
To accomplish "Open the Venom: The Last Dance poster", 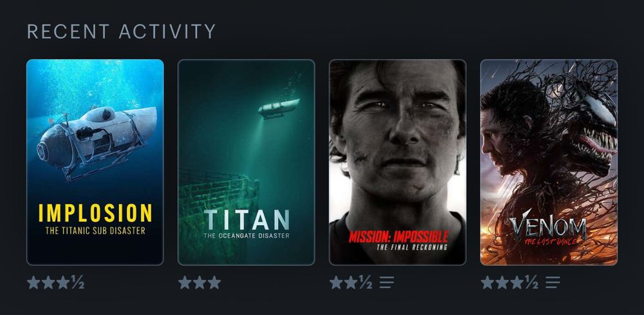I will [x=549, y=162].
